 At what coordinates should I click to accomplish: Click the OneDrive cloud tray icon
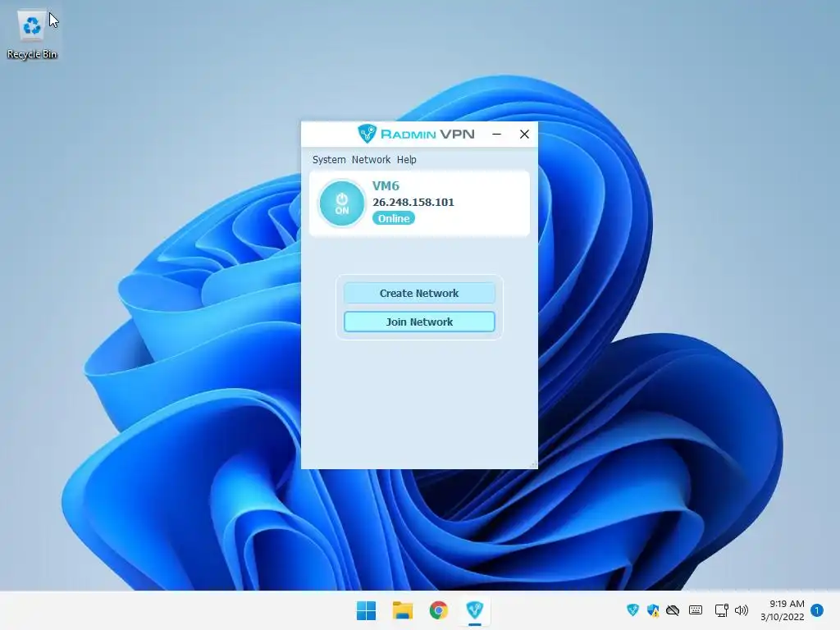pos(673,610)
